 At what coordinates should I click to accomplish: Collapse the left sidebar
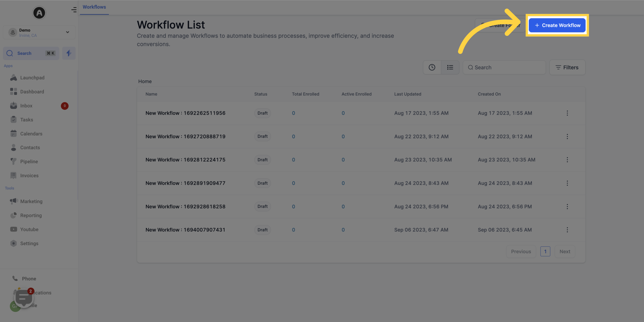click(x=74, y=10)
